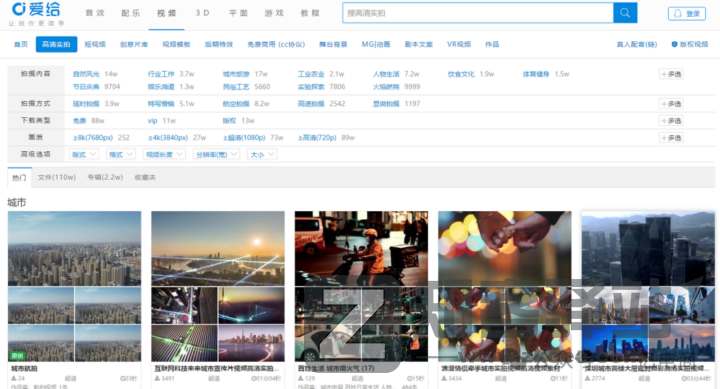Open the MG动画 category
Screen dimensions: 720x389
pos(376,44)
